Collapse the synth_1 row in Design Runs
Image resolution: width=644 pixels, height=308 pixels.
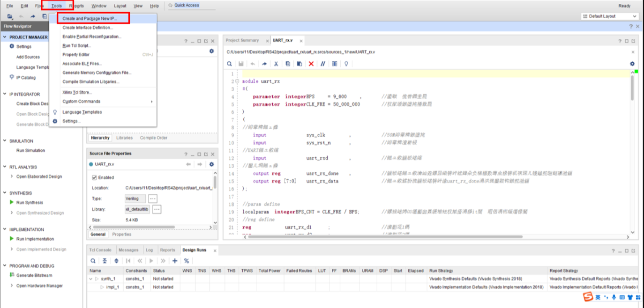[x=91, y=279]
